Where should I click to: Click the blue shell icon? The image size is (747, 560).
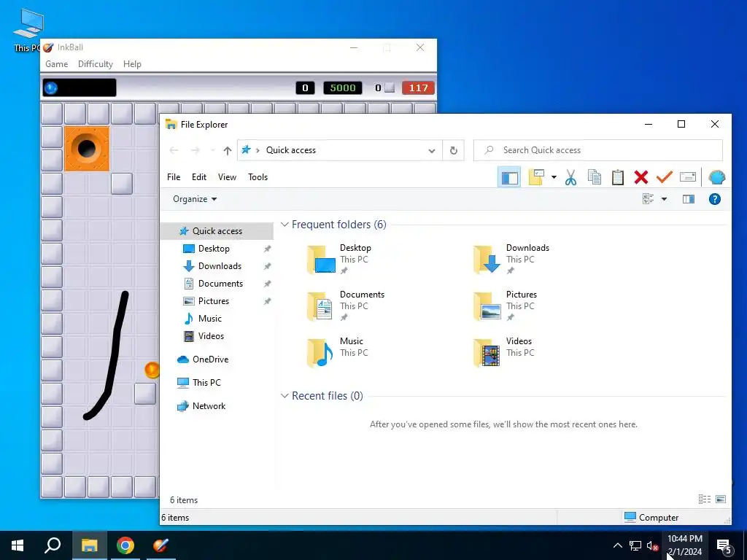tap(716, 177)
